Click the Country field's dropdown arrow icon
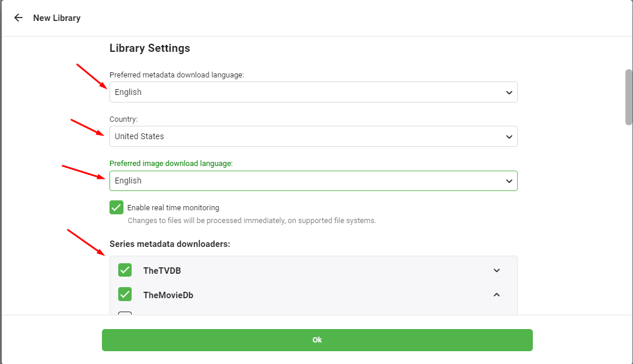Viewport: 633px width, 364px height. (x=508, y=136)
